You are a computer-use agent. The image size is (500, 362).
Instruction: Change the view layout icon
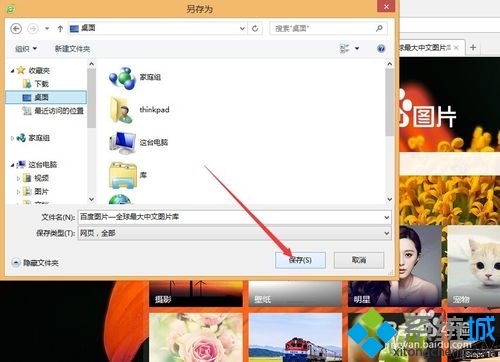click(x=344, y=49)
